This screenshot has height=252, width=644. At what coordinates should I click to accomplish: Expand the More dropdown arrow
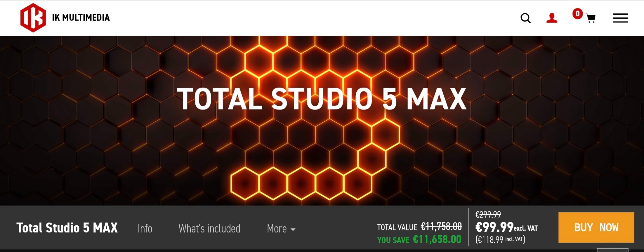pos(293,230)
